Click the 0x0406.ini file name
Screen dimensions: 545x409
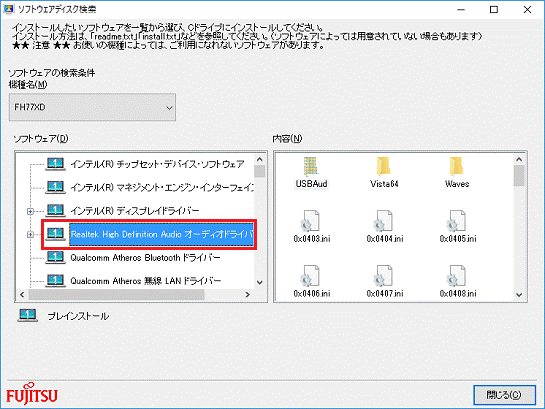point(312,294)
